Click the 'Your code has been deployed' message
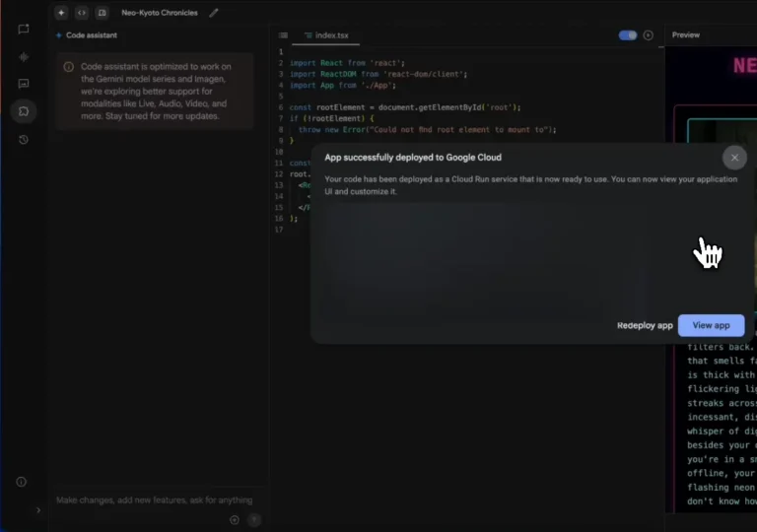The width and height of the screenshot is (757, 532). 531,185
